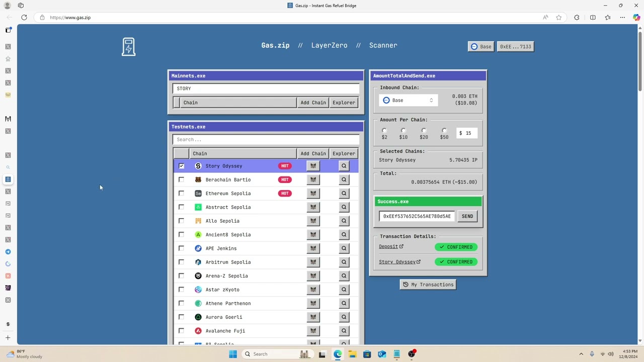
Task: Check the Berachain Bartio checkbox
Action: point(182,179)
